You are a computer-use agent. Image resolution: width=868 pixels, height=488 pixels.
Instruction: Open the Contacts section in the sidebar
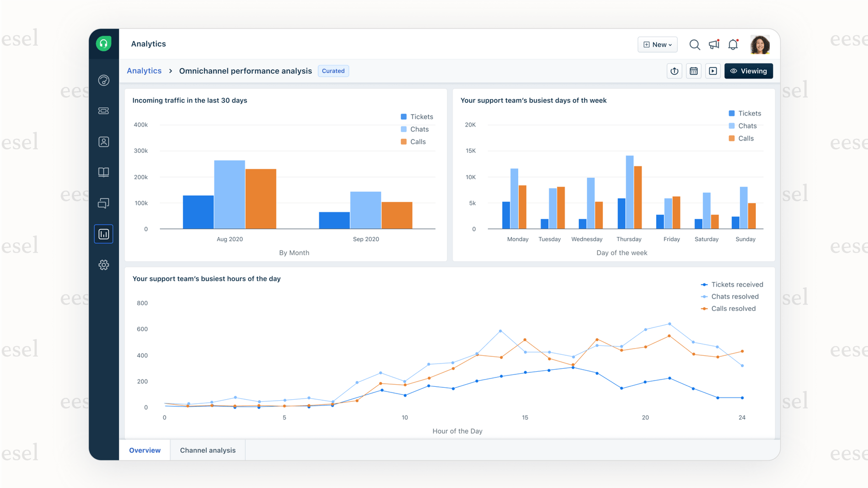coord(103,141)
